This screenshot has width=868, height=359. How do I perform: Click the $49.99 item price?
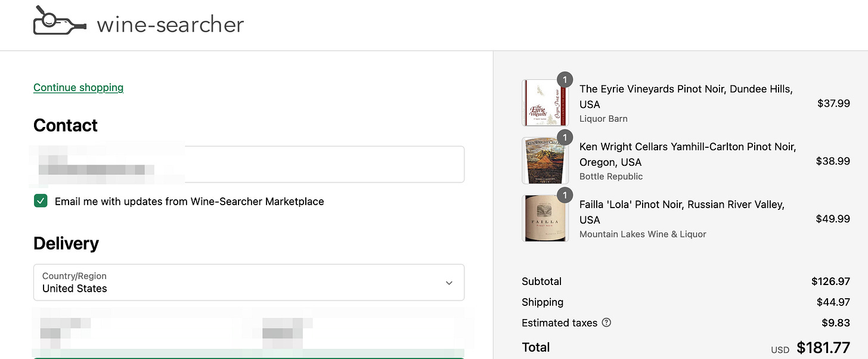coord(833,219)
